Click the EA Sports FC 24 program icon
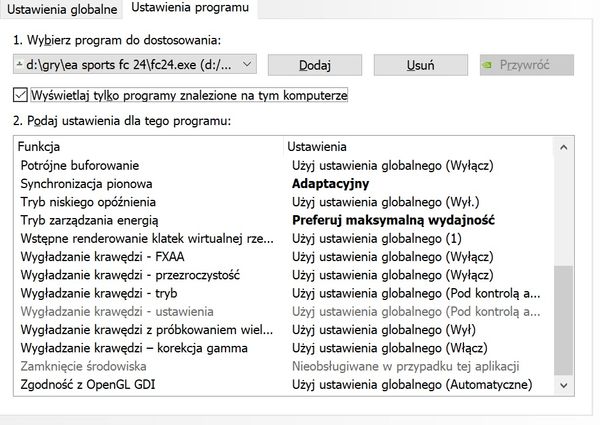 21,65
